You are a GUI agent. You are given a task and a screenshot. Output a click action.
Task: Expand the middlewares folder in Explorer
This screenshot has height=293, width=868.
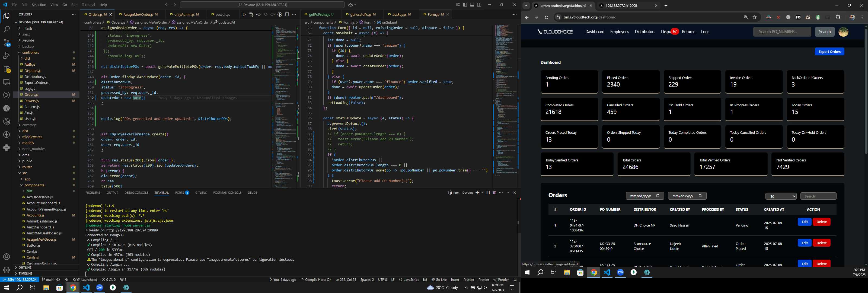[32, 137]
